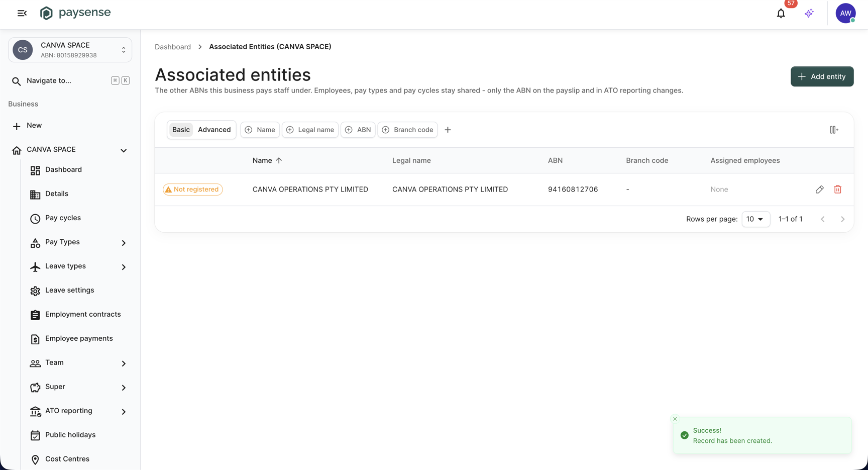Add a Legal name filter
Screen dimensions: 868x470
pyautogui.click(x=310, y=130)
